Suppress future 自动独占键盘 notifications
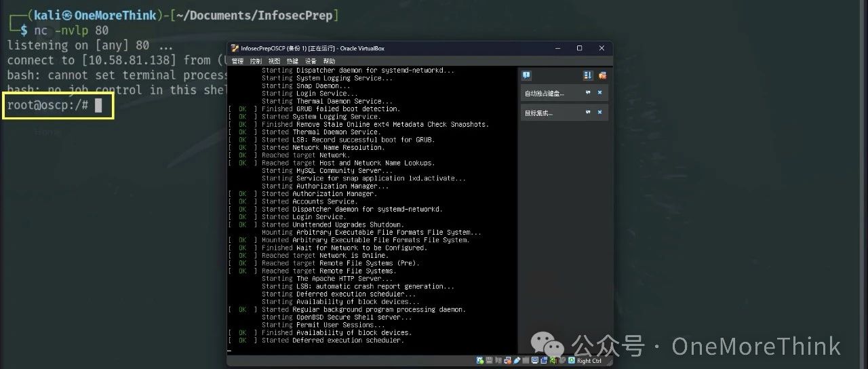868x369 pixels. coord(588,92)
